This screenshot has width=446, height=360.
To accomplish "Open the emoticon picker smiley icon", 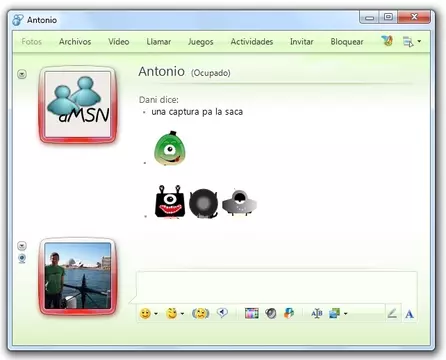I will (145, 313).
